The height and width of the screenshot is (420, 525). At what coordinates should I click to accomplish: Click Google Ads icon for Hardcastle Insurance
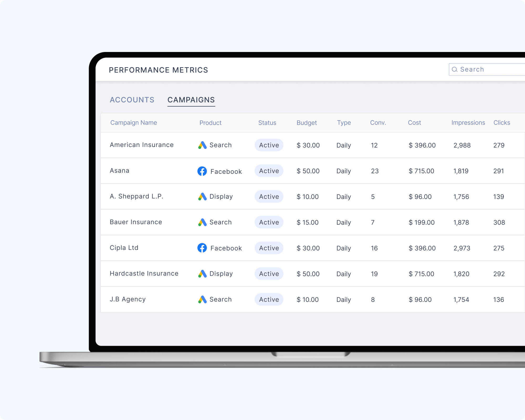pyautogui.click(x=202, y=274)
